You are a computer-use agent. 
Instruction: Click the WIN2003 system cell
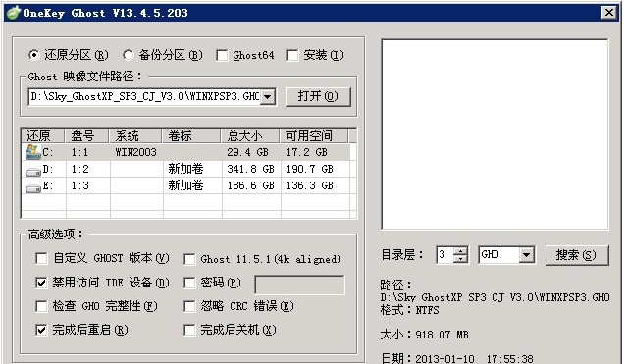point(135,152)
